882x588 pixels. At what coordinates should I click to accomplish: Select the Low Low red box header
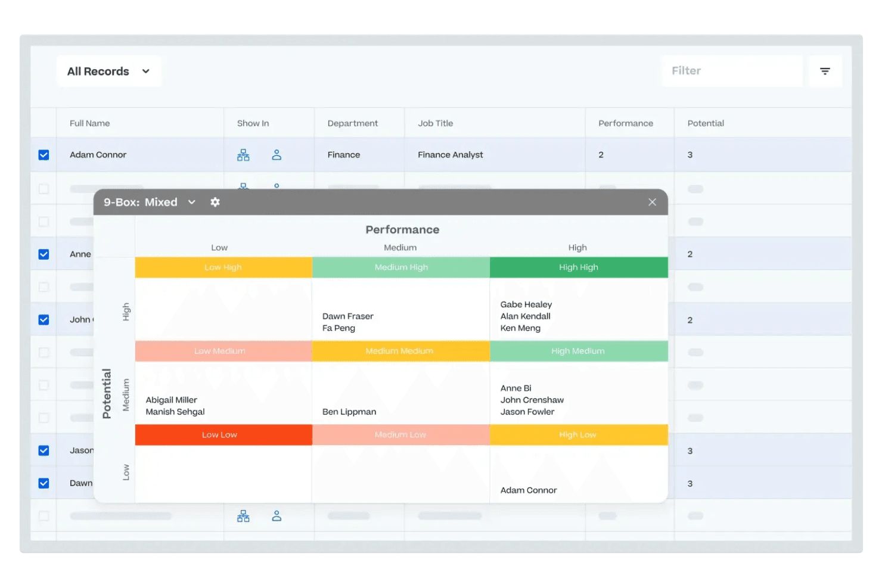pyautogui.click(x=223, y=435)
